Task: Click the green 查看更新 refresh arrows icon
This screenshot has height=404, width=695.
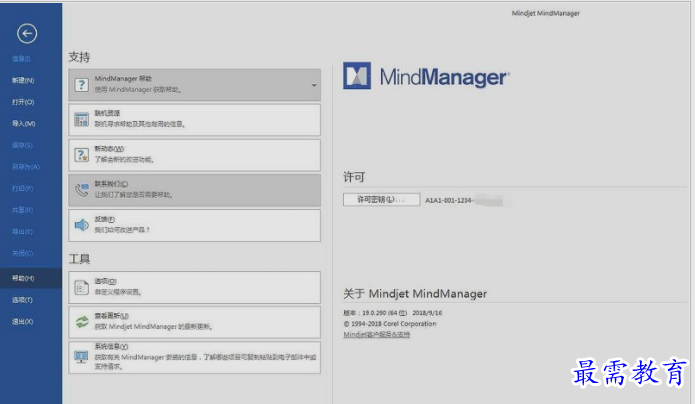Action: click(x=82, y=322)
